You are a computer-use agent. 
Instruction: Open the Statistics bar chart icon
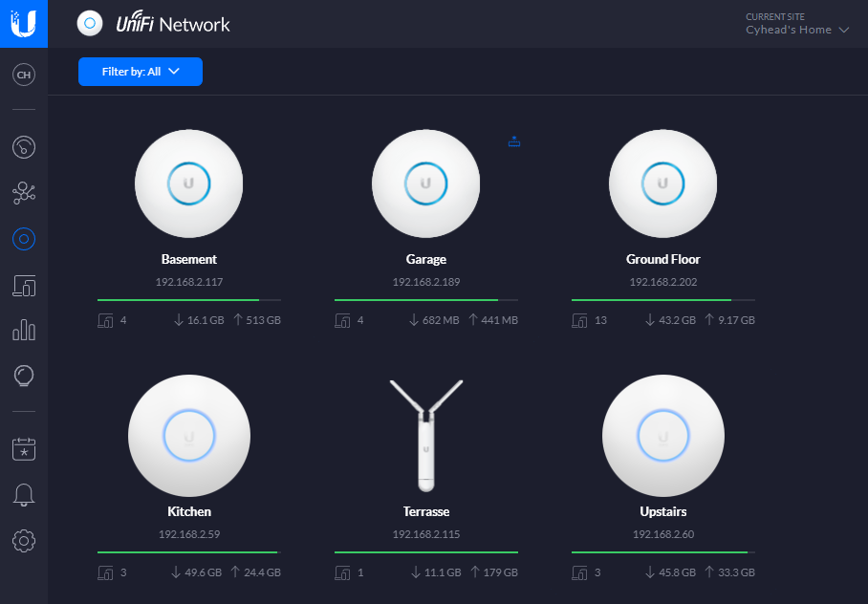pyautogui.click(x=24, y=331)
